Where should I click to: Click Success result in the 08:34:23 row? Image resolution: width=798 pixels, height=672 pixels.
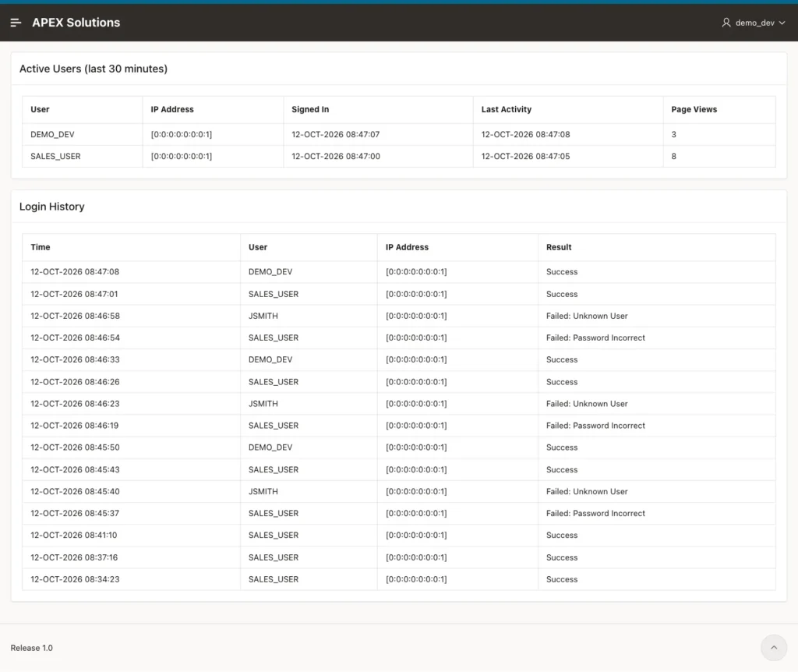click(562, 579)
